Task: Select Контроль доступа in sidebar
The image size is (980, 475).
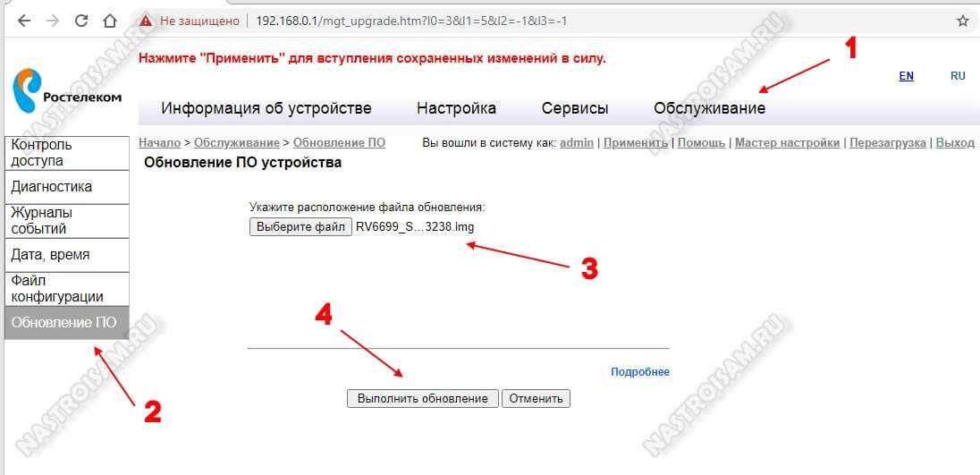Action: coord(66,153)
